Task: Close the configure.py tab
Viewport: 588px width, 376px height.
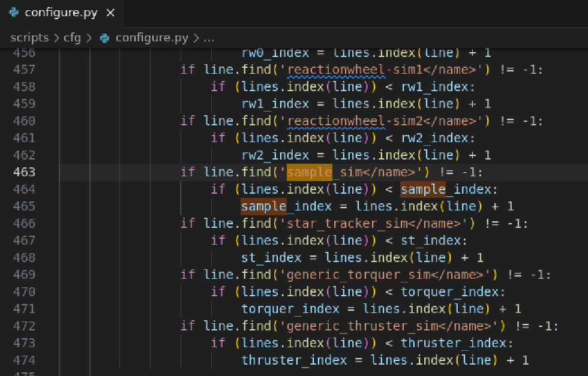Action: tap(110, 13)
